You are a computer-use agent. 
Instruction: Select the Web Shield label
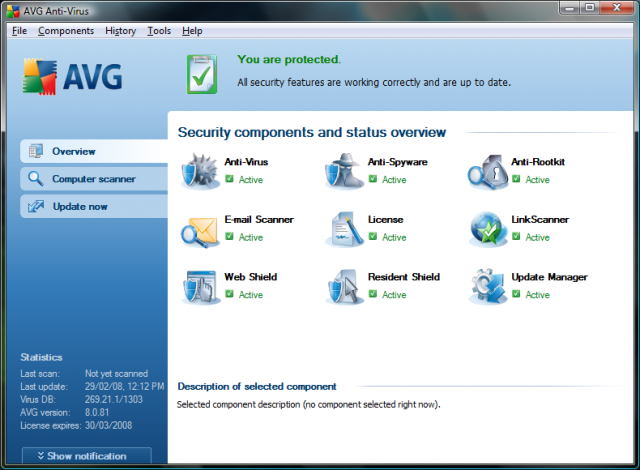click(251, 277)
